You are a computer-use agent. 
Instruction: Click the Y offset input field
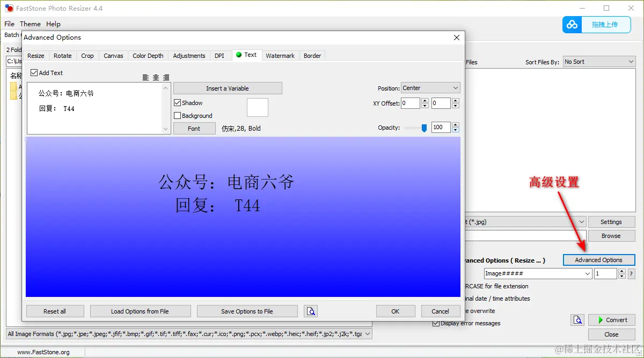[441, 103]
